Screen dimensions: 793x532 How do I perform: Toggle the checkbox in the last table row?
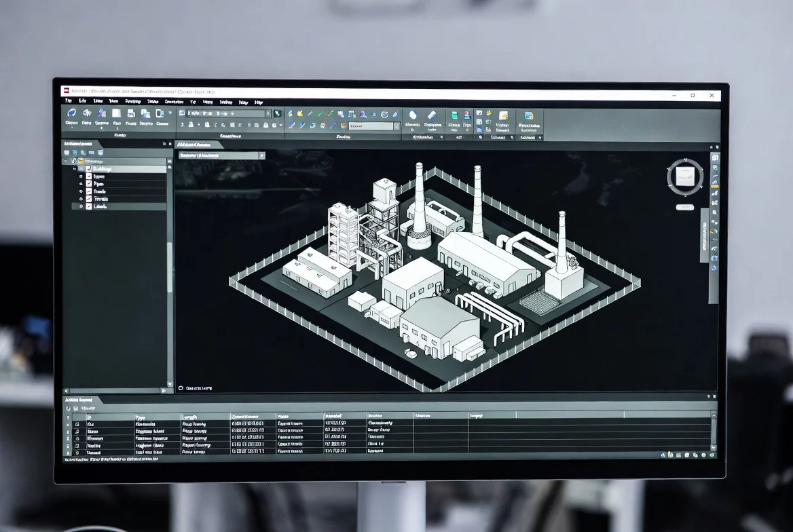77,452
